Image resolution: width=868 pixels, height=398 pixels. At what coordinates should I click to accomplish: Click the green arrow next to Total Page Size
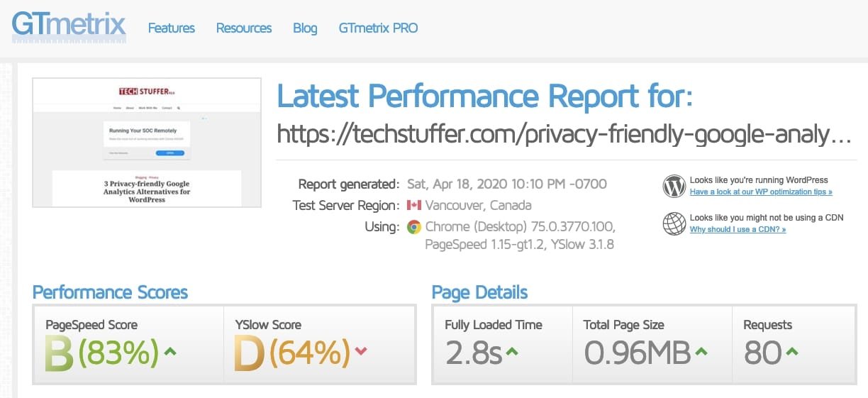(701, 351)
